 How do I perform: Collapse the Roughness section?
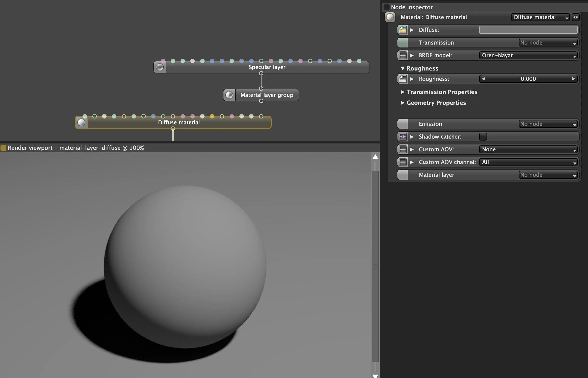402,69
